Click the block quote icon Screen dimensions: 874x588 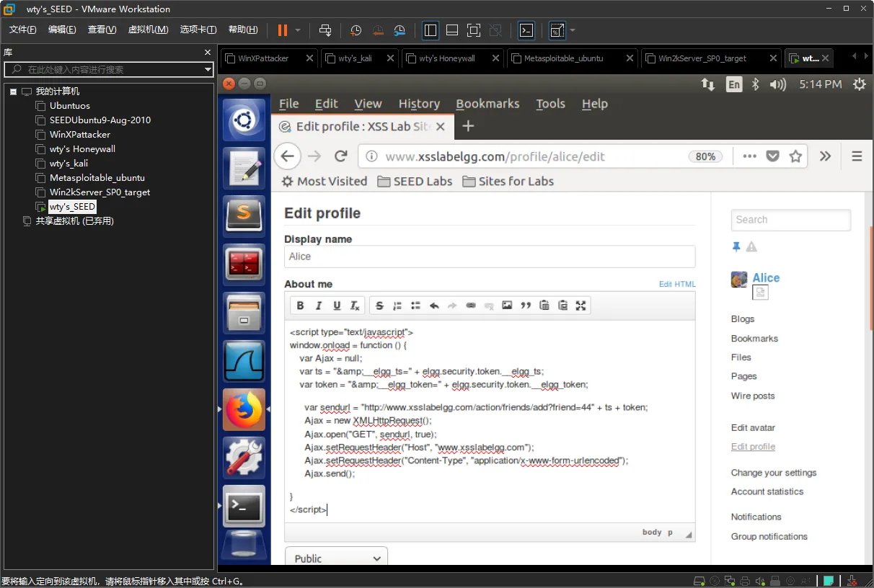(526, 306)
